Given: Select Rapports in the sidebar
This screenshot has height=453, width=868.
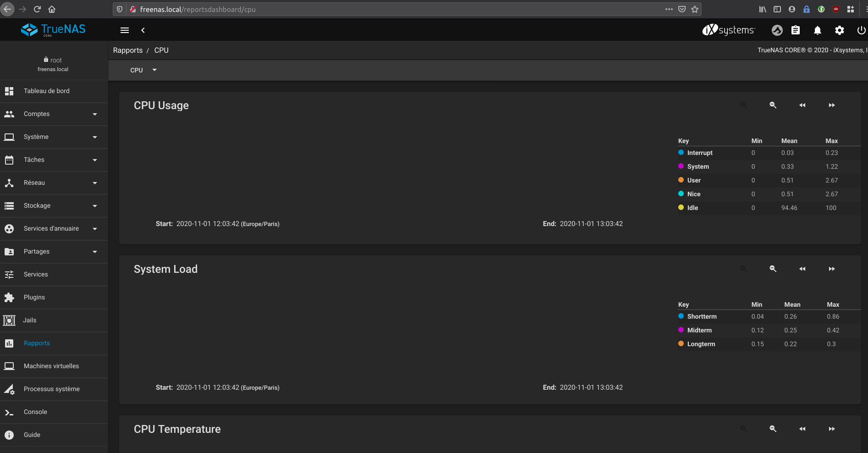Looking at the screenshot, I should 54,343.
